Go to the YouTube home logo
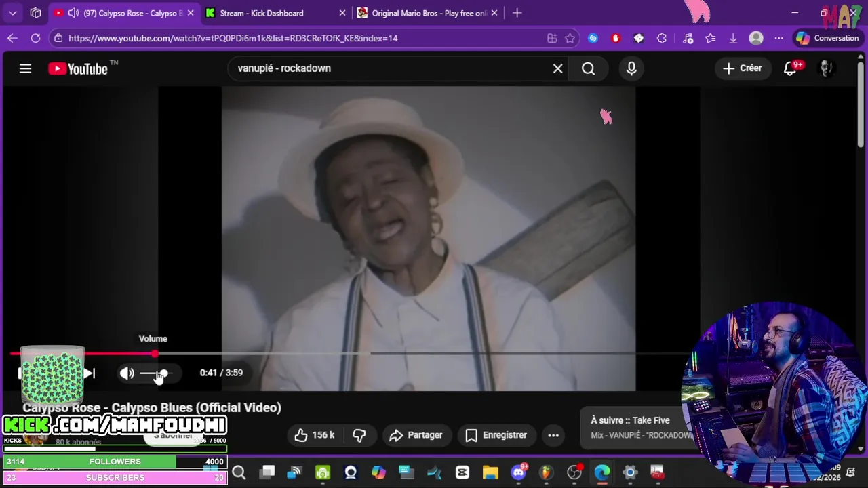The width and height of the screenshot is (868, 488). [78, 68]
